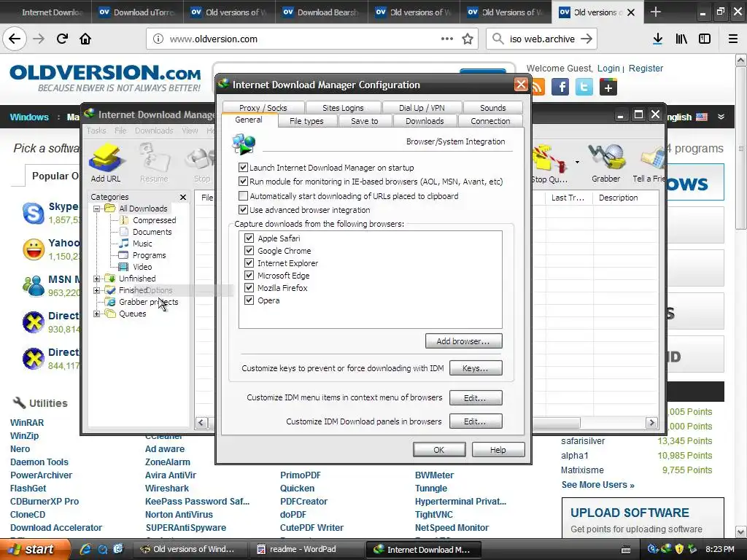
Task: Switch to the Dial Up / VPN tab
Action: [422, 108]
